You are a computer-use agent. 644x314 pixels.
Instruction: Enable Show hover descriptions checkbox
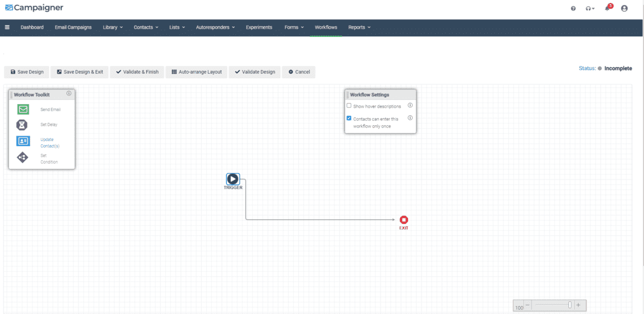coord(349,106)
